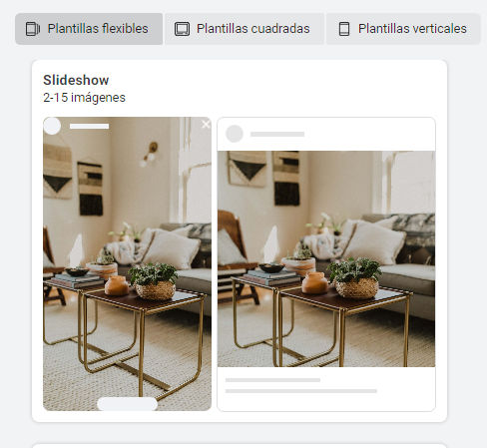The width and height of the screenshot is (487, 448).
Task: Click the feed preview first caption line
Action: pyautogui.click(x=272, y=380)
